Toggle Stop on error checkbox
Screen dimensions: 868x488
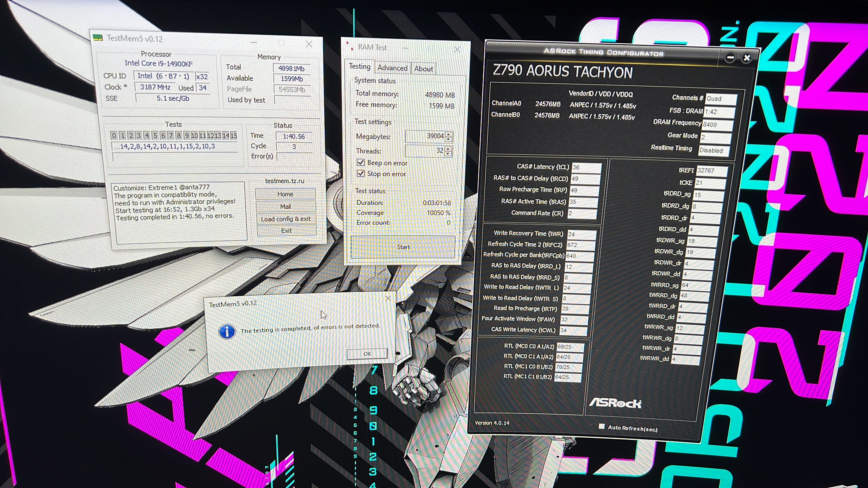click(x=361, y=174)
